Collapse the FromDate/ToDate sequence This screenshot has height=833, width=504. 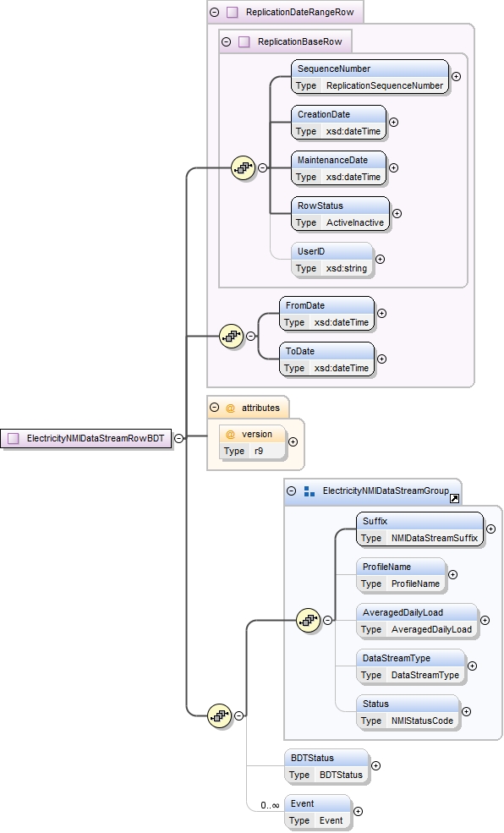(250, 337)
